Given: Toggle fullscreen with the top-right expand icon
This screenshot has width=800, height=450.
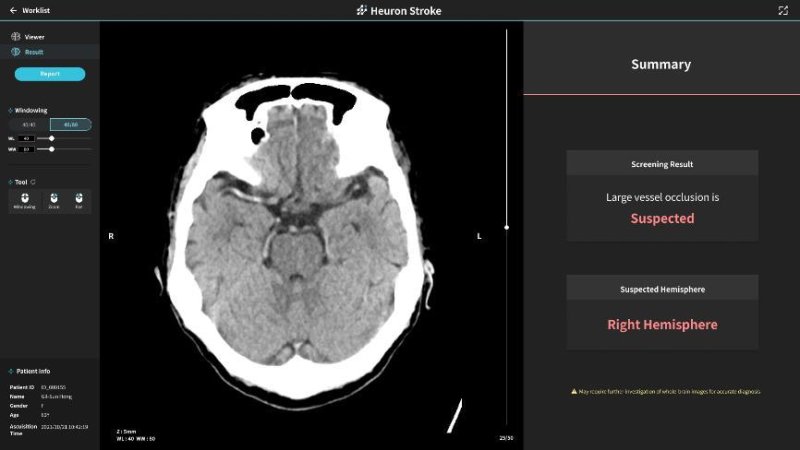Looking at the screenshot, I should coord(783,11).
